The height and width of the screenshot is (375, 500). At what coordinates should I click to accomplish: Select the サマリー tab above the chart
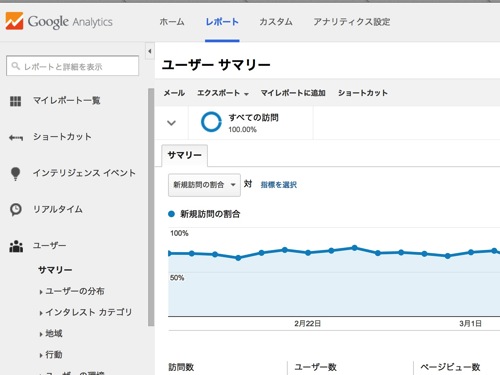(184, 155)
